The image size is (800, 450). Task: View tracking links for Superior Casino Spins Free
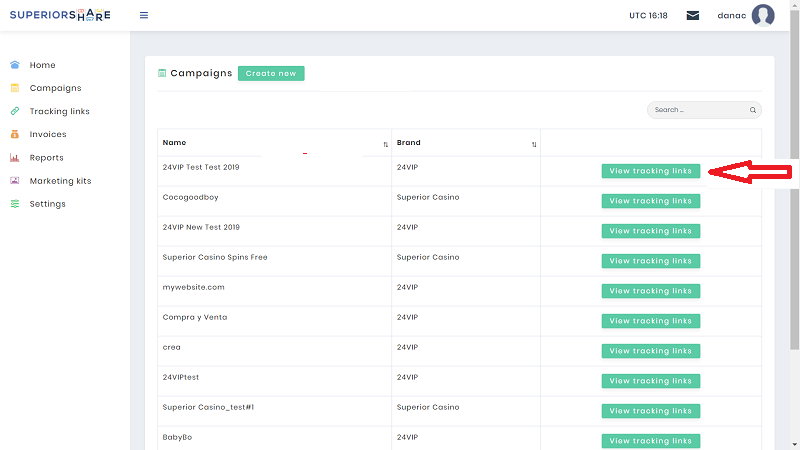(651, 261)
